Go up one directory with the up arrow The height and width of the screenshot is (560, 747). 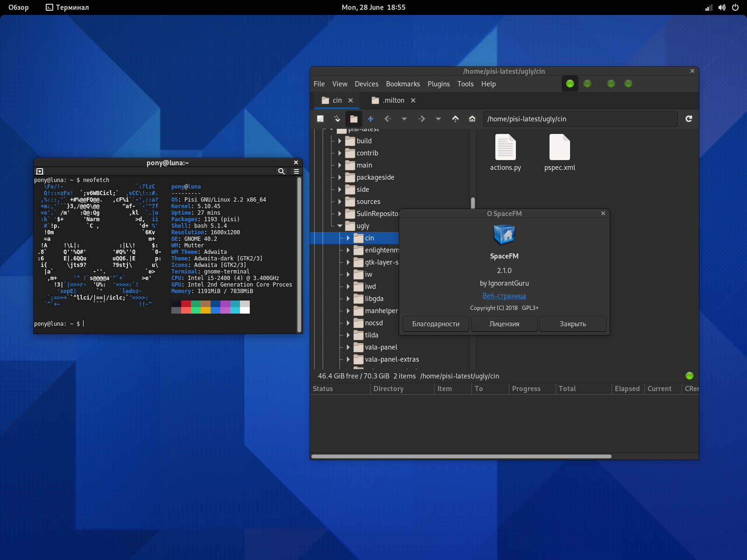pyautogui.click(x=455, y=119)
